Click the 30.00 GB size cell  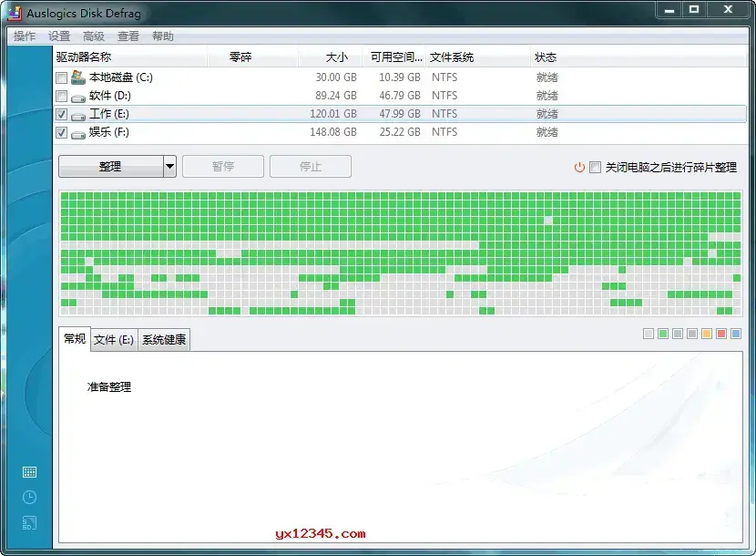point(336,77)
